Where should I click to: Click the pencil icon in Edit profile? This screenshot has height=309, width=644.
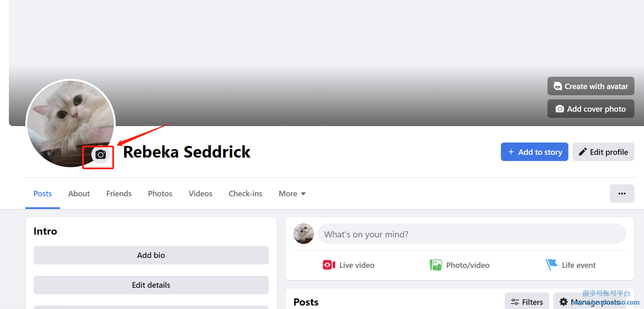point(583,152)
